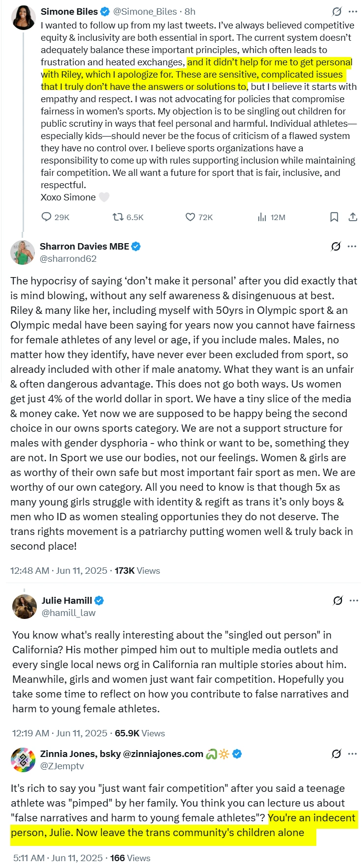Open Sharron Davies' profile avatar
363x868 pixels.
pos(22,252)
